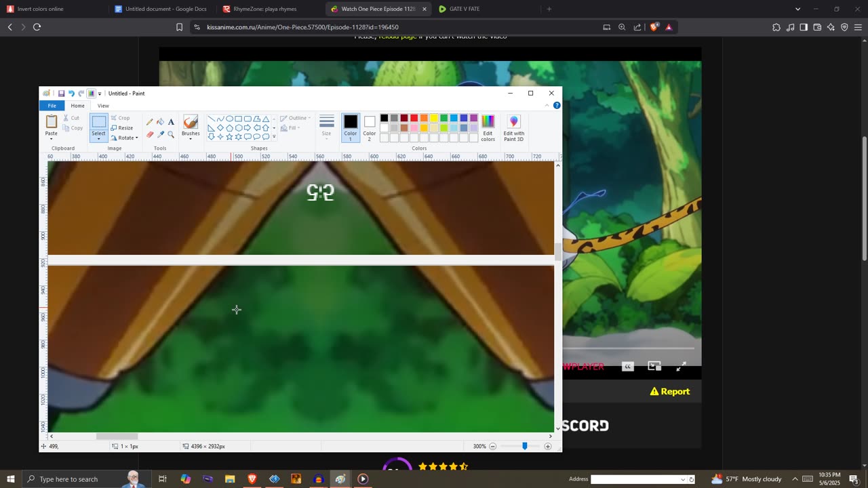Adjust the Paint zoom slider
Viewport: 868px width, 488px height.
[x=524, y=446]
